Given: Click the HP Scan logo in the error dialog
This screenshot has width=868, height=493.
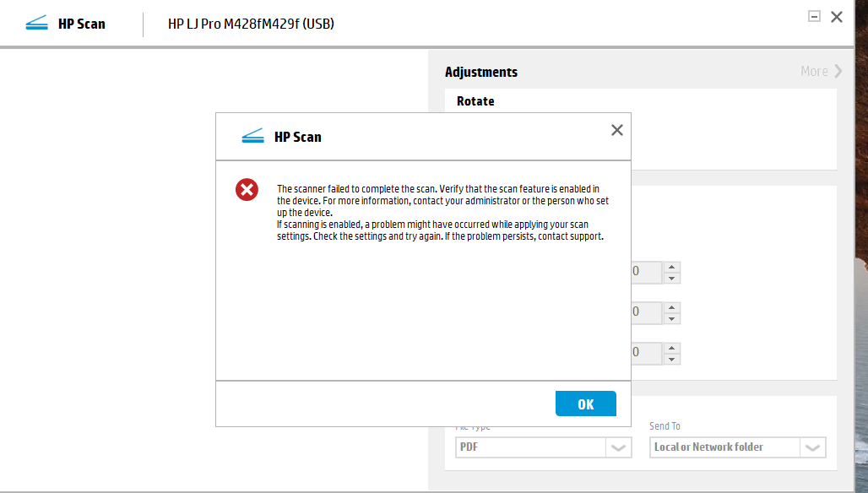Looking at the screenshot, I should 253,136.
